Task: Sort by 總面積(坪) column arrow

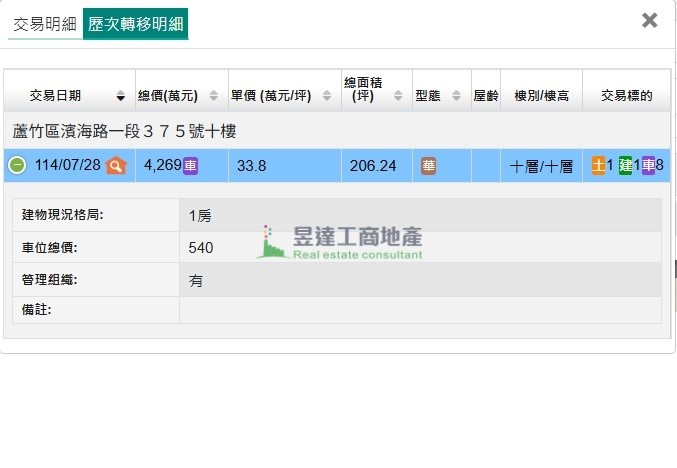Action: coord(398,97)
